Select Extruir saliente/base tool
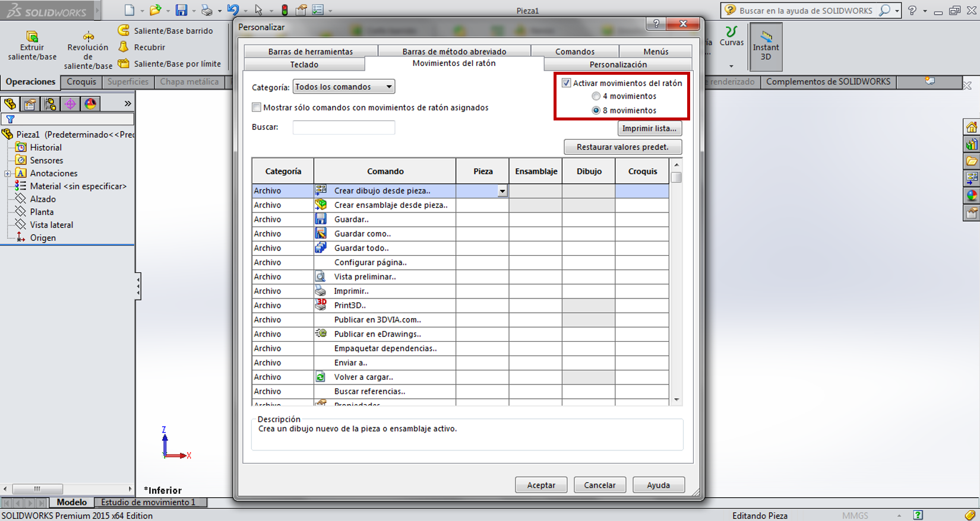This screenshot has height=521, width=980. [x=32, y=46]
